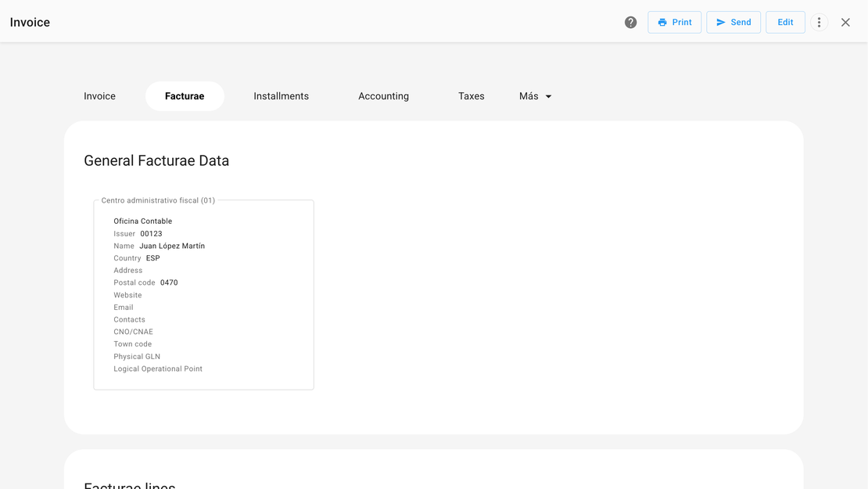Select the Facturae tab

185,96
